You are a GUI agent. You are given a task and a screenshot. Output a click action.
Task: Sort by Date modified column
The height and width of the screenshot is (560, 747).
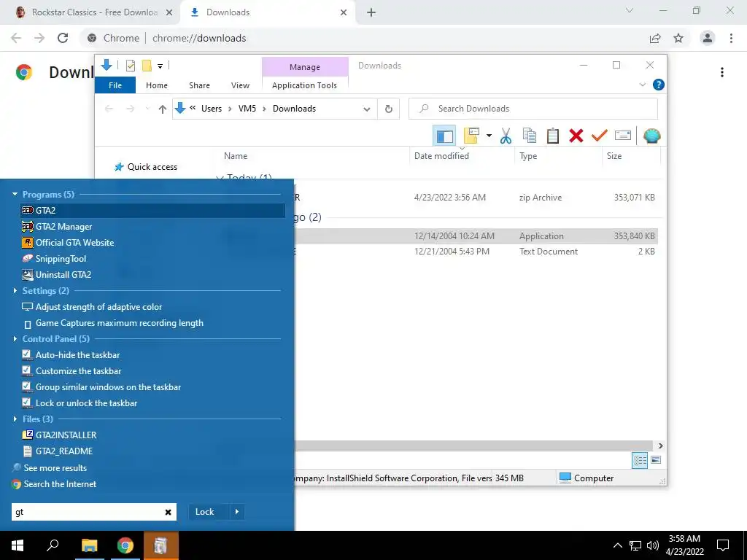click(441, 156)
